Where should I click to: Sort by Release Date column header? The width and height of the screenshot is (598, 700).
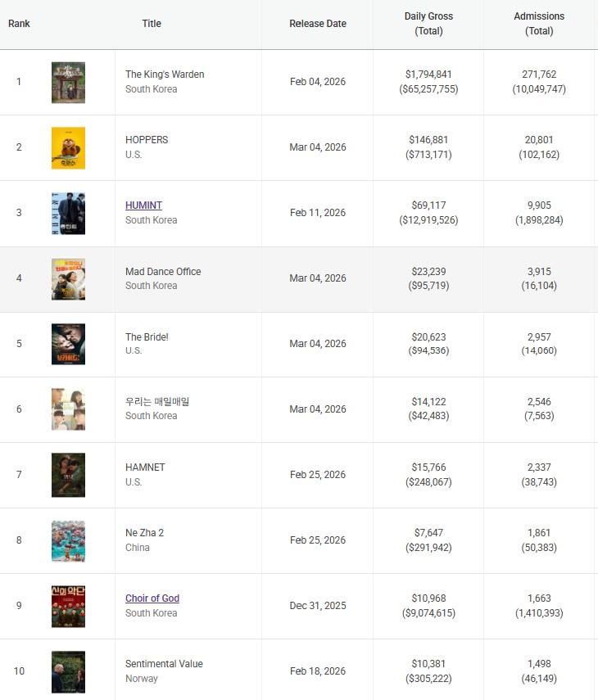(x=318, y=24)
